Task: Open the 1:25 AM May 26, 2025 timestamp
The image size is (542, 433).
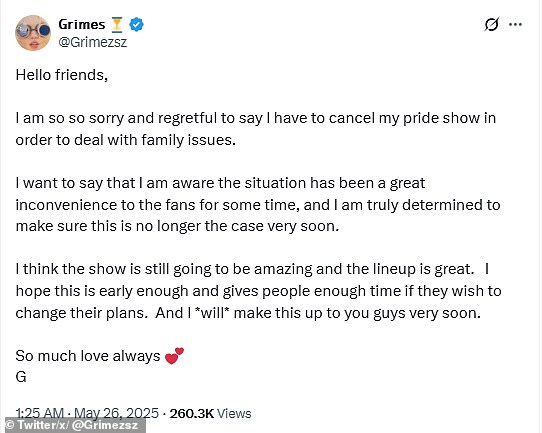Action: tap(87, 413)
